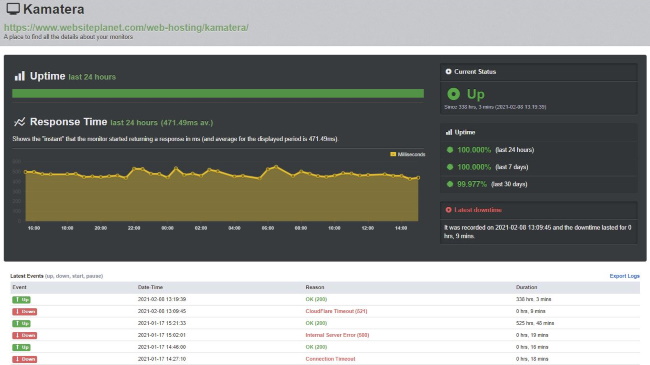650x365 pixels.
Task: Click the Kamatera page title
Action: (x=53, y=9)
